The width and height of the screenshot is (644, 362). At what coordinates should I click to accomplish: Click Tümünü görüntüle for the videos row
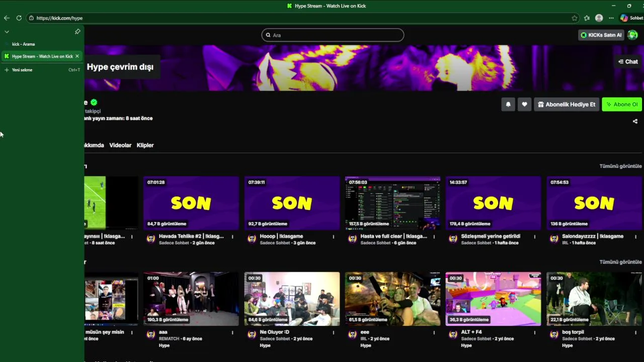click(620, 166)
